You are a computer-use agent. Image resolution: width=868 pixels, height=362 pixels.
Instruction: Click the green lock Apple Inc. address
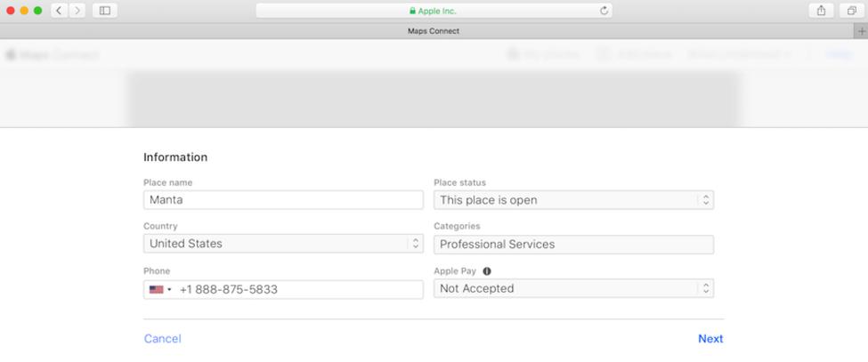[x=433, y=11]
